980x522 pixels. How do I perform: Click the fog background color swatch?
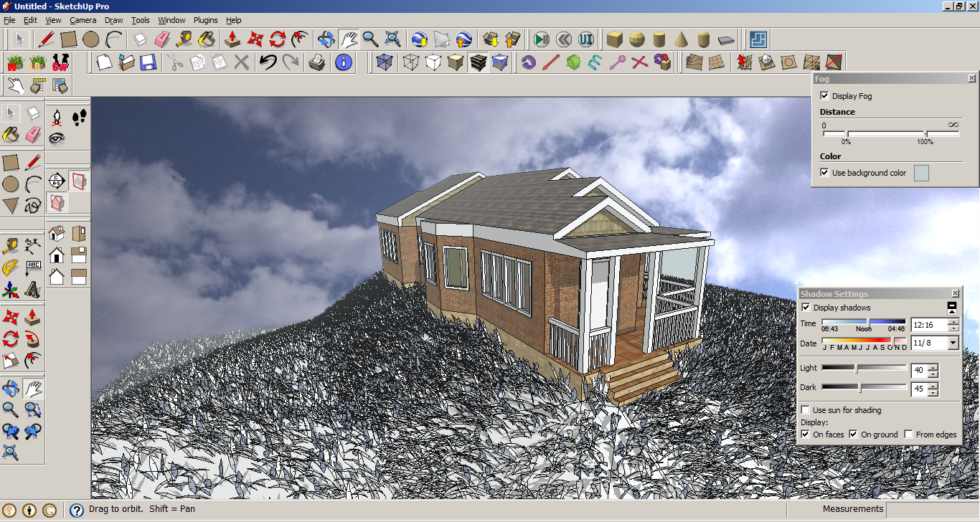(x=921, y=173)
